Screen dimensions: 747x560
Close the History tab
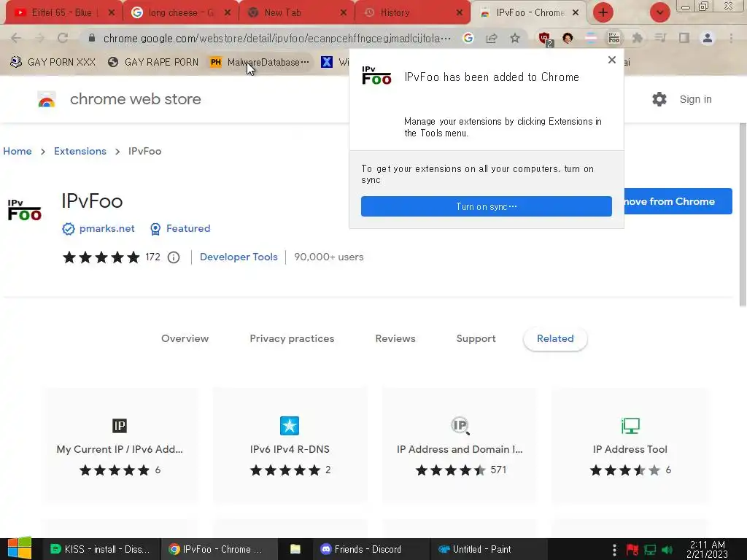tap(460, 13)
